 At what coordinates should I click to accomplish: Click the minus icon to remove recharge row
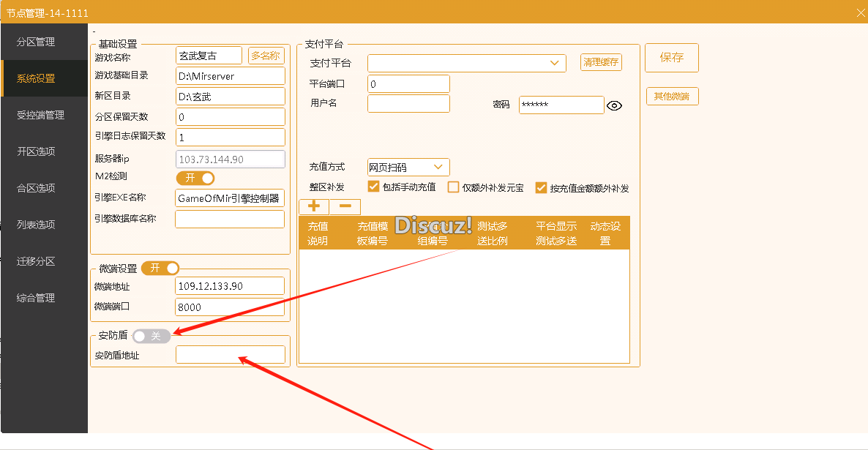click(345, 207)
